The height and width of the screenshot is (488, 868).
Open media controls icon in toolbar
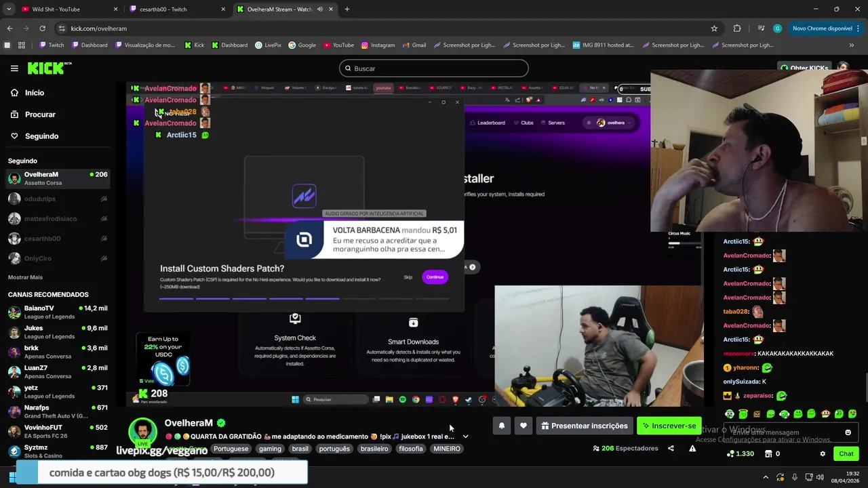[761, 28]
